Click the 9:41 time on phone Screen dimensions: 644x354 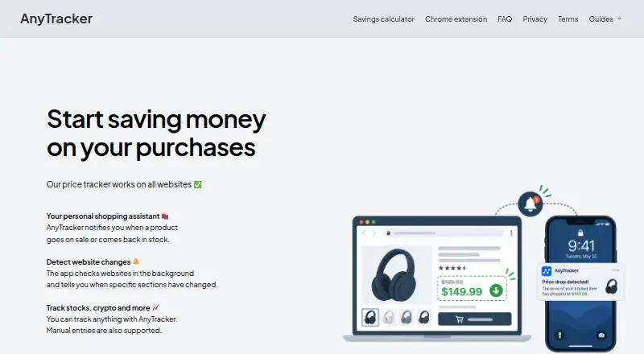pos(581,245)
